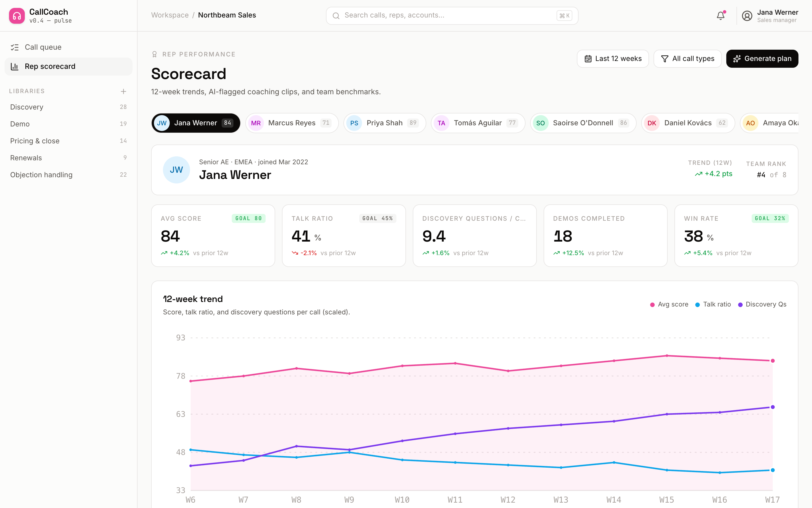Viewport: 812px width, 508px height.
Task: Click the CallCoach headphones logo
Action: [x=17, y=16]
